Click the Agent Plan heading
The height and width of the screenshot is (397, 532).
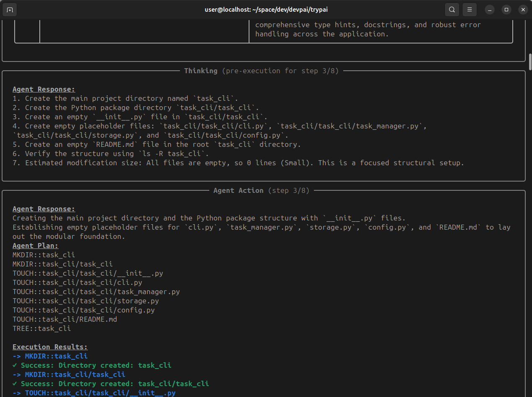pos(36,246)
